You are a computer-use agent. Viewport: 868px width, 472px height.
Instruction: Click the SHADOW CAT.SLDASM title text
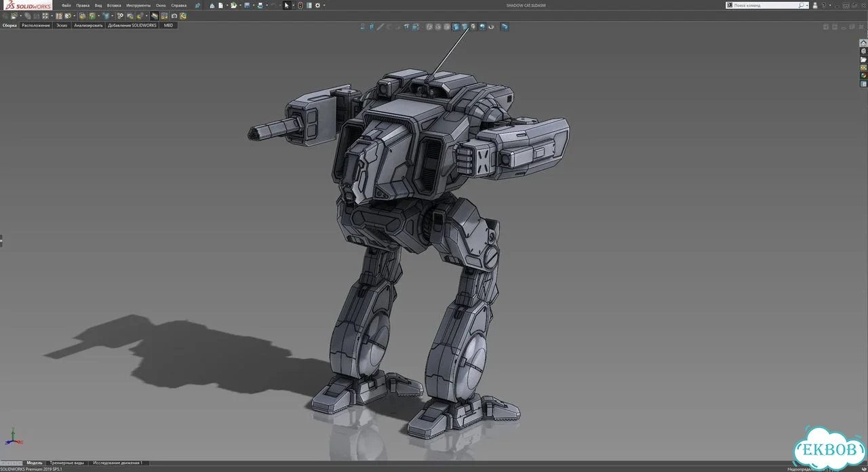point(526,5)
